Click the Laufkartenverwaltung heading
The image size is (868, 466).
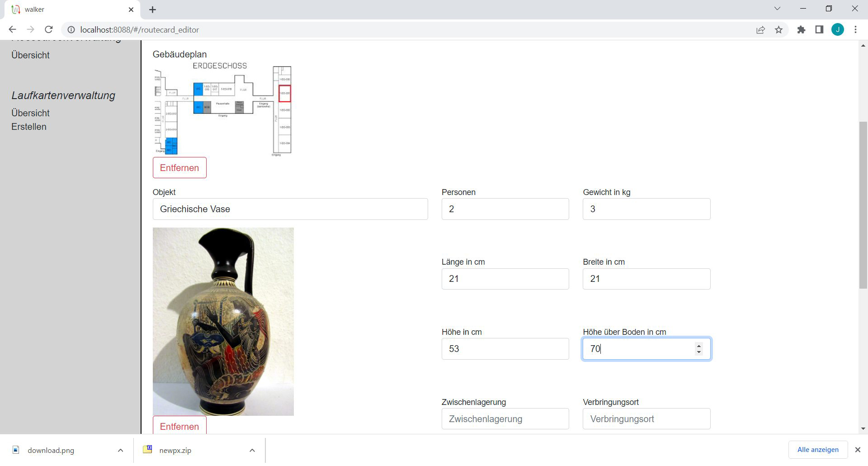point(63,95)
